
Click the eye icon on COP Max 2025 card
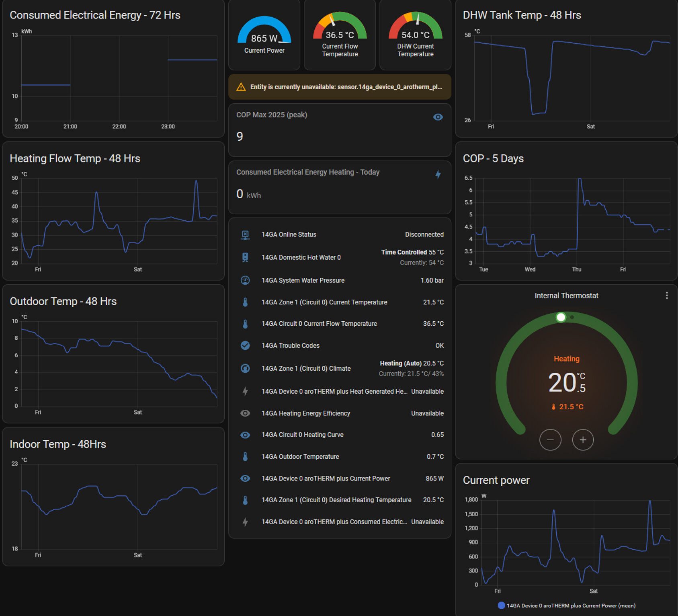(x=438, y=117)
